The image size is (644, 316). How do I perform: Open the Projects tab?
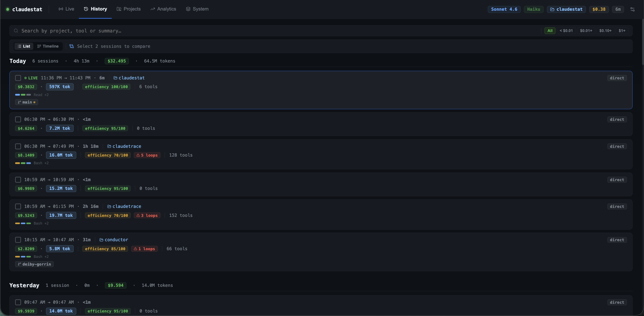click(128, 9)
